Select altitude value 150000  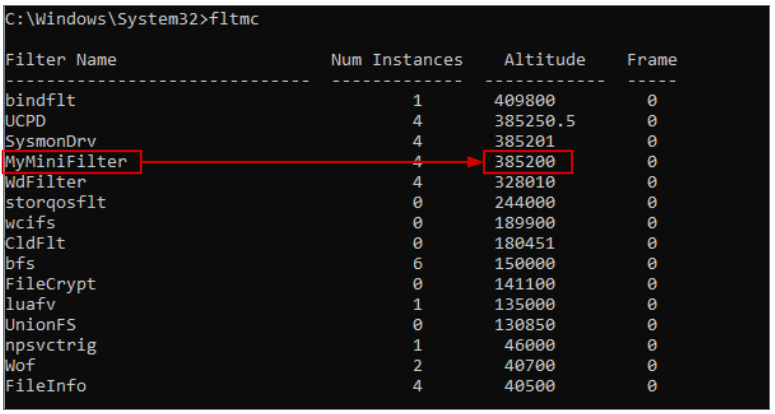click(525, 263)
